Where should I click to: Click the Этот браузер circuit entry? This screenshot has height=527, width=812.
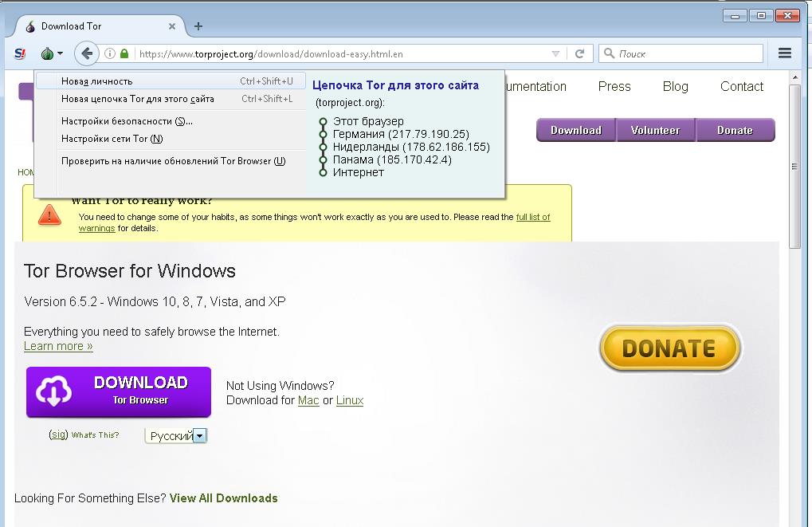(368, 121)
